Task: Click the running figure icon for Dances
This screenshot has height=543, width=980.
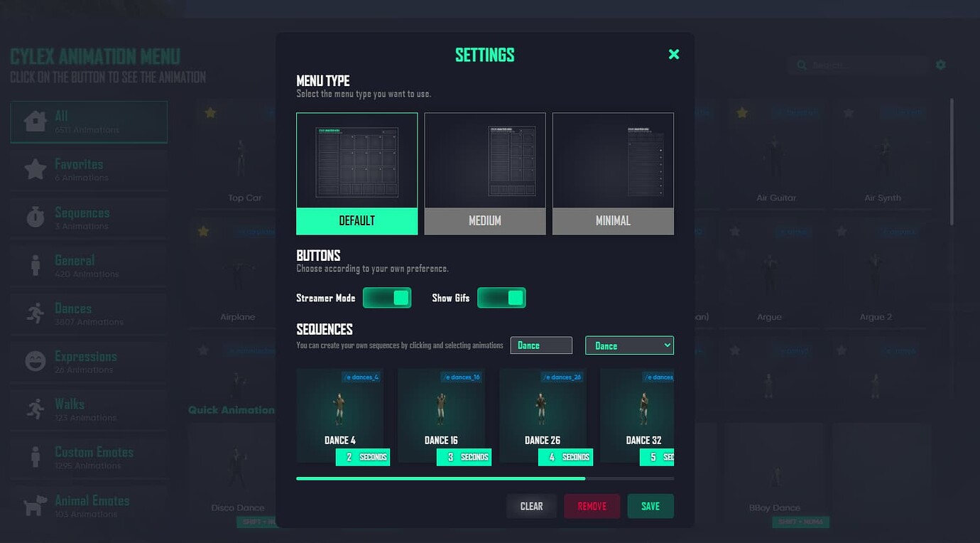Action: [36, 313]
